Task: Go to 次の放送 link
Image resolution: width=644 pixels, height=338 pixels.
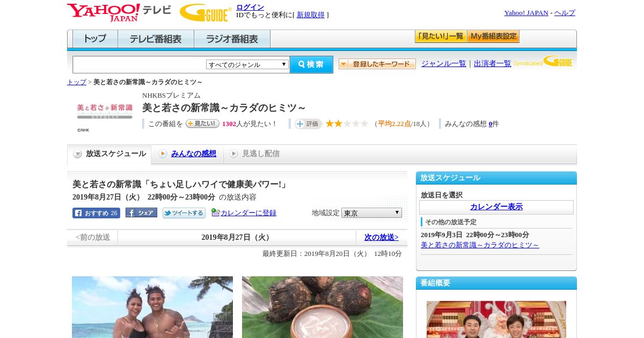Action: pyautogui.click(x=382, y=237)
